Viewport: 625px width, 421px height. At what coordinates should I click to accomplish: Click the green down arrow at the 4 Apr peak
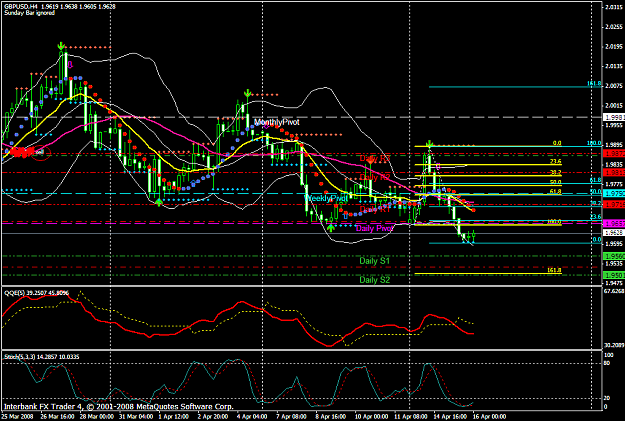click(248, 94)
